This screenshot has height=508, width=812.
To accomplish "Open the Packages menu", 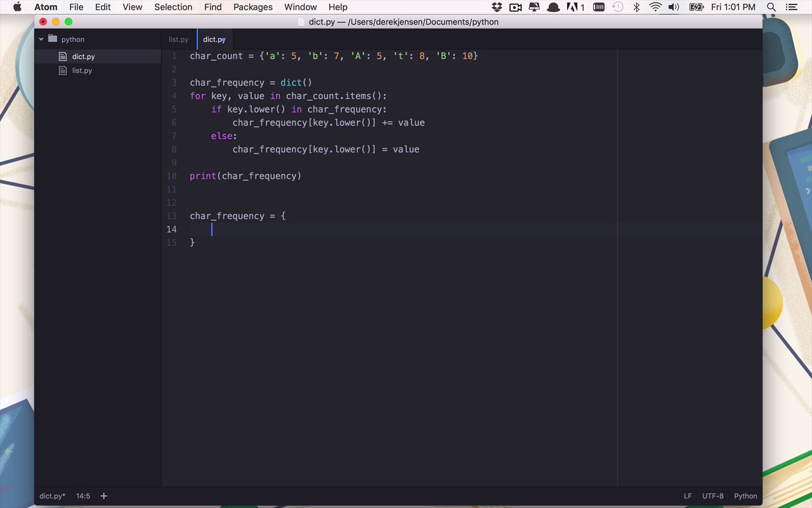I will pos(252,7).
